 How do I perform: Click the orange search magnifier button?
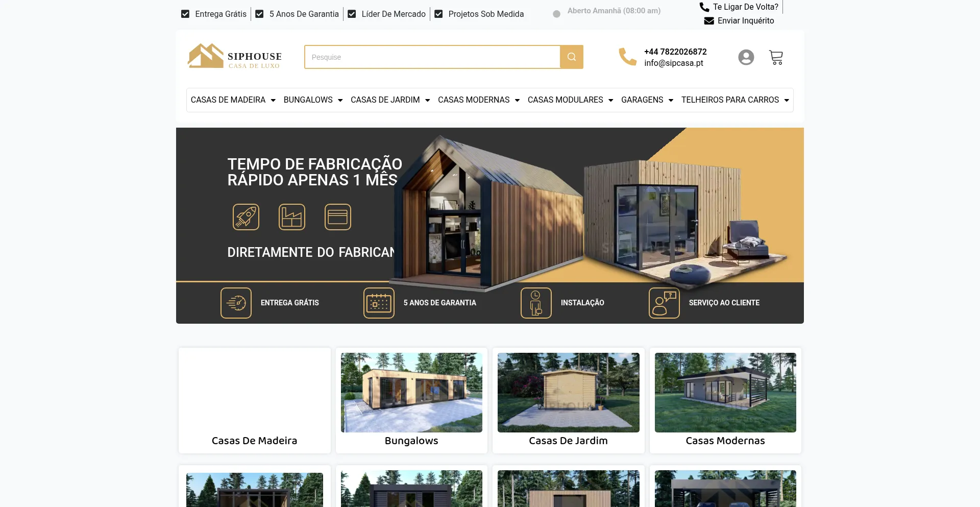click(x=571, y=57)
